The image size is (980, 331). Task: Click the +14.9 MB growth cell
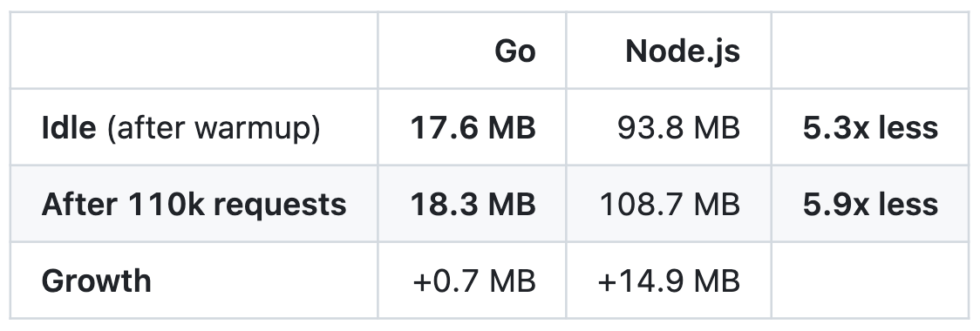coord(669,281)
